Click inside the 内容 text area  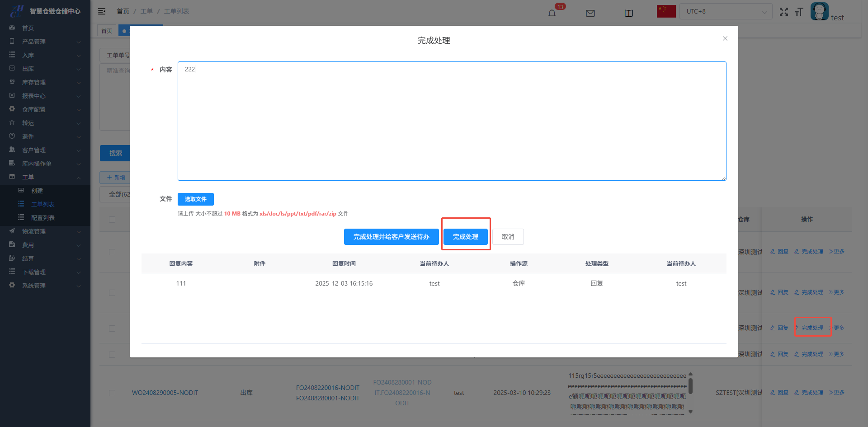[x=452, y=121]
